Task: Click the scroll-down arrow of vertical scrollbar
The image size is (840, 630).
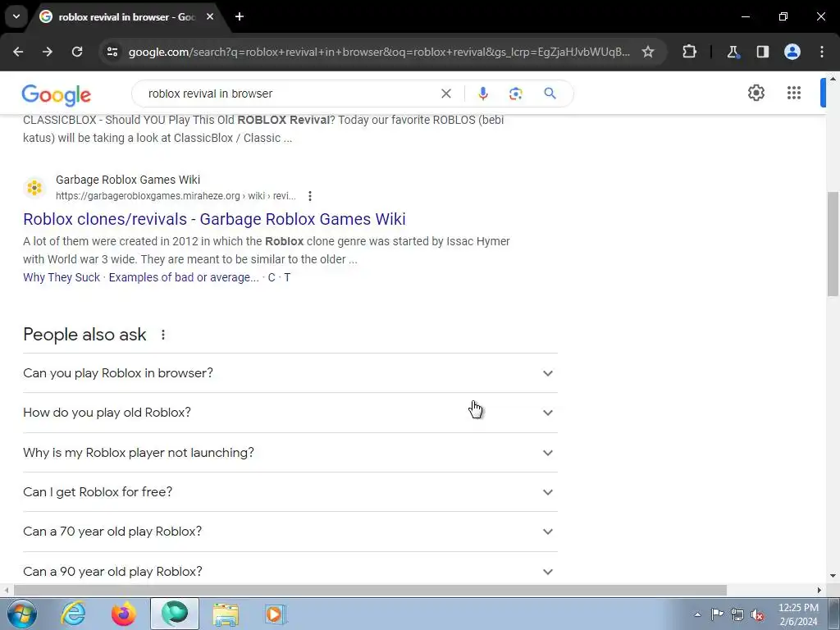Action: 833,576
